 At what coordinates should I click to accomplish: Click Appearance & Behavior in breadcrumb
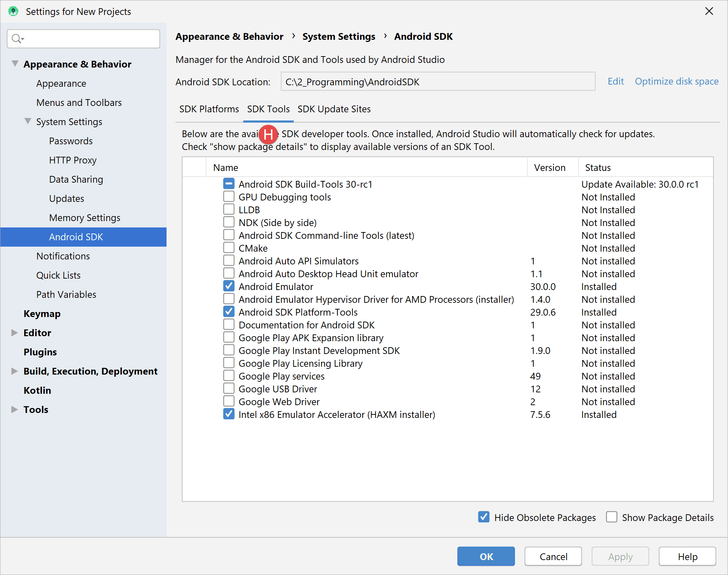pos(229,36)
